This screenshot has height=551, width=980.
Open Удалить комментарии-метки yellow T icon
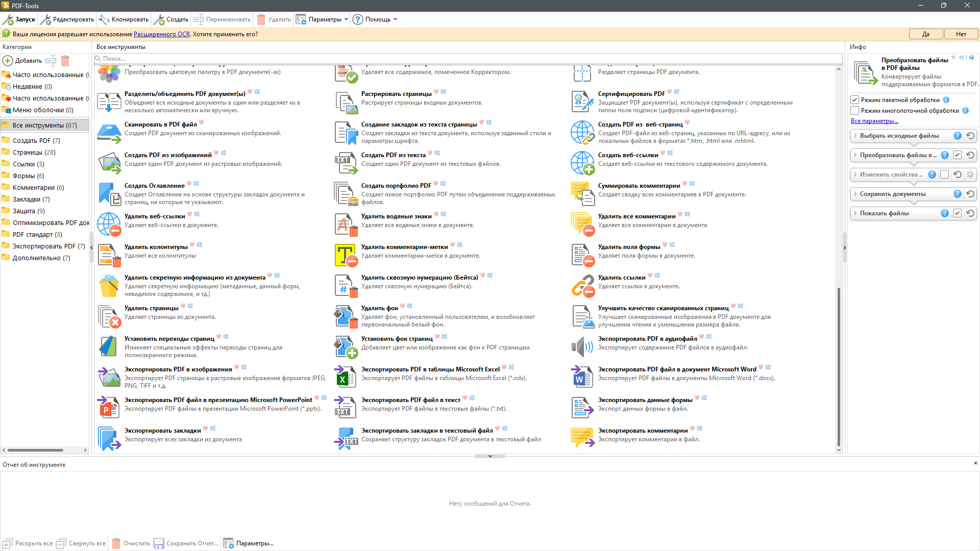coord(346,255)
